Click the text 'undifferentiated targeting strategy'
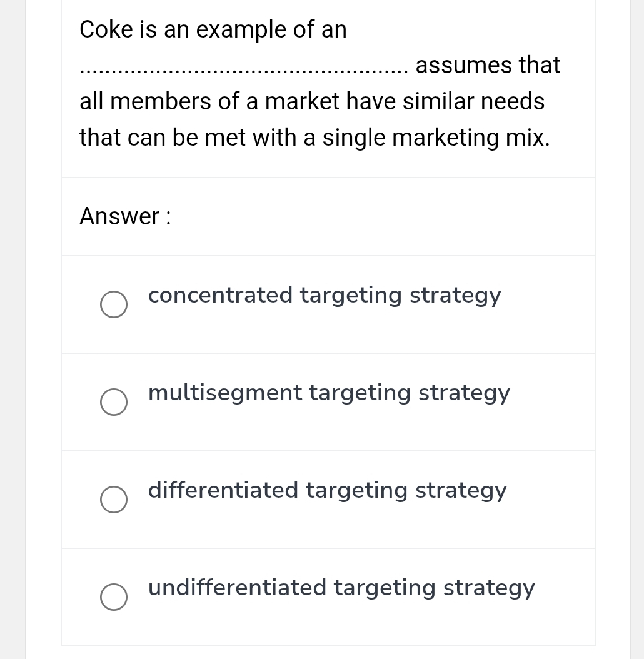Viewport: 644px width, 659px height. click(341, 588)
